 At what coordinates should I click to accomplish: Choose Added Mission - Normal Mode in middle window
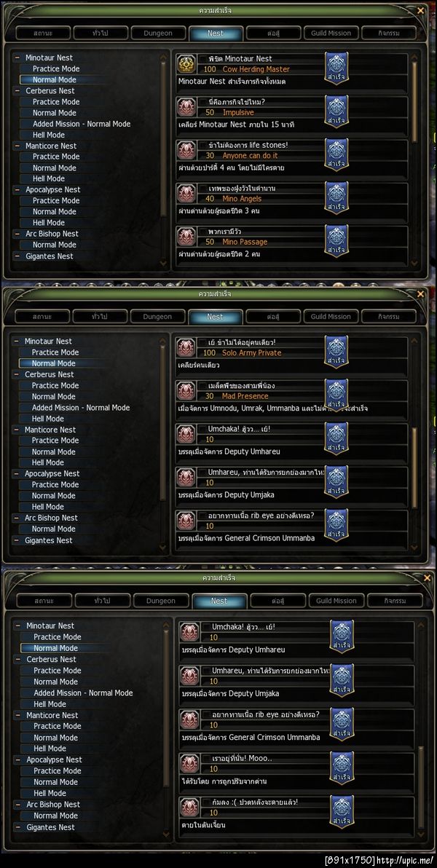[80, 408]
